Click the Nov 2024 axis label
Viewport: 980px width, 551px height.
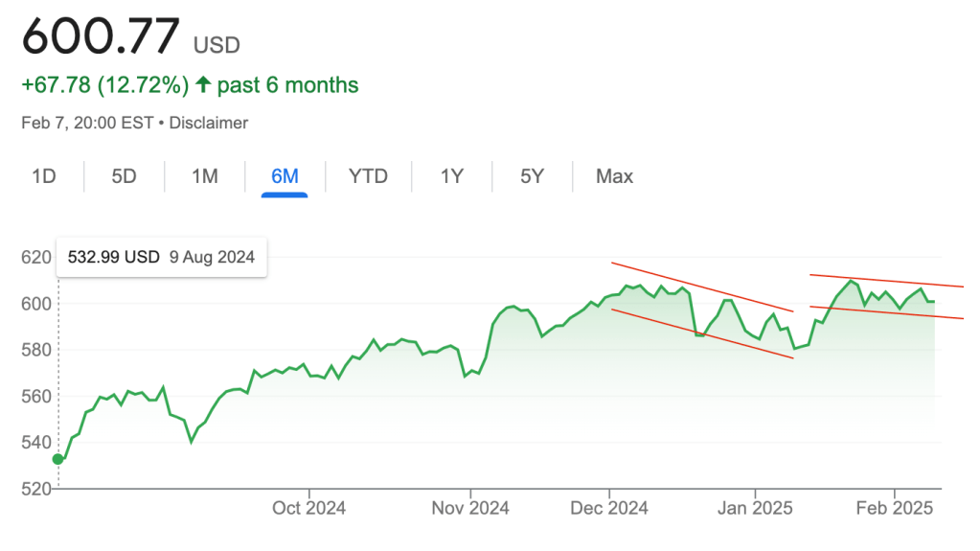470,508
